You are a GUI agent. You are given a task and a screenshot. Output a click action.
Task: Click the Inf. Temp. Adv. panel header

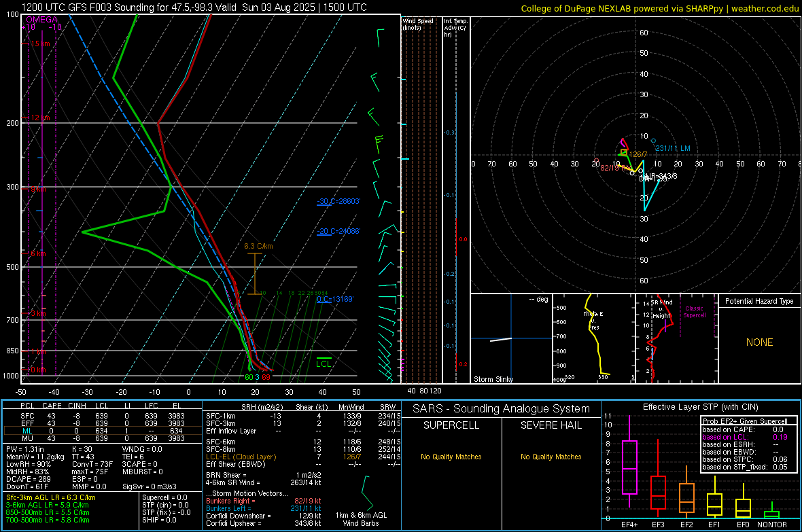point(455,28)
